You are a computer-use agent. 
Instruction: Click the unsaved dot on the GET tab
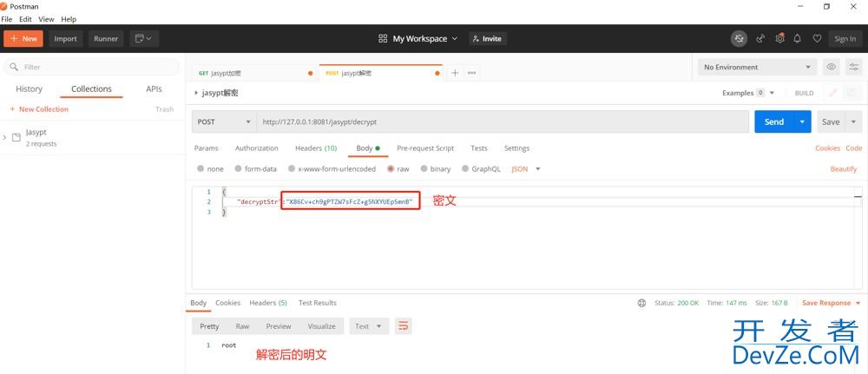(310, 73)
